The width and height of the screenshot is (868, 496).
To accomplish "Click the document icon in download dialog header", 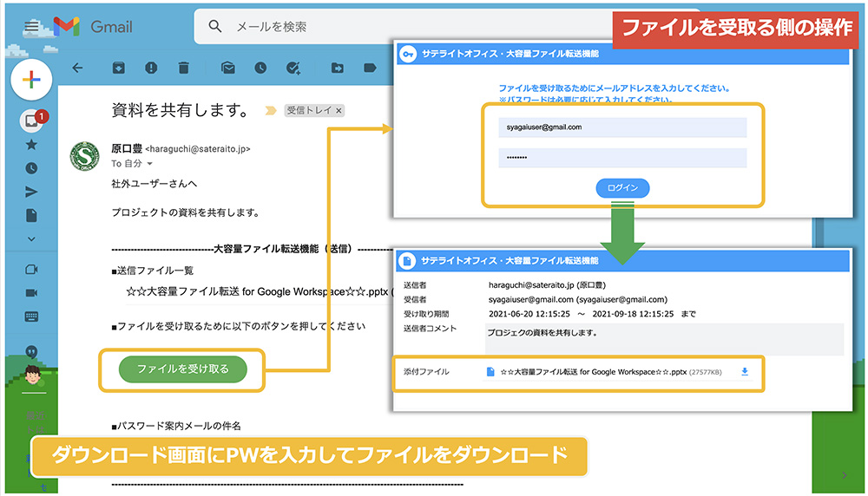I will pos(407,260).
